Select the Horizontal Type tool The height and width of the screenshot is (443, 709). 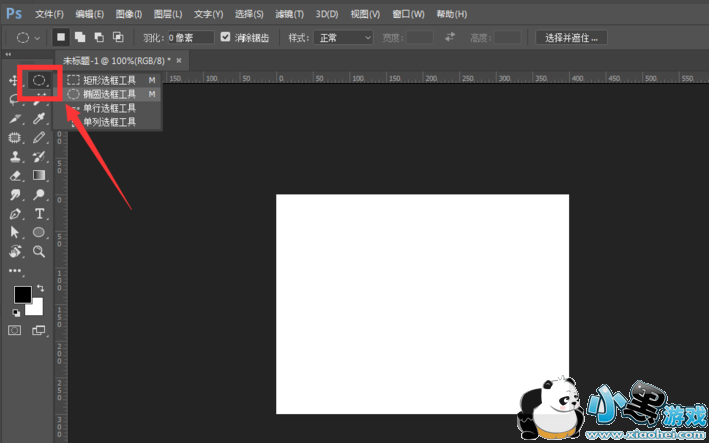click(x=39, y=213)
